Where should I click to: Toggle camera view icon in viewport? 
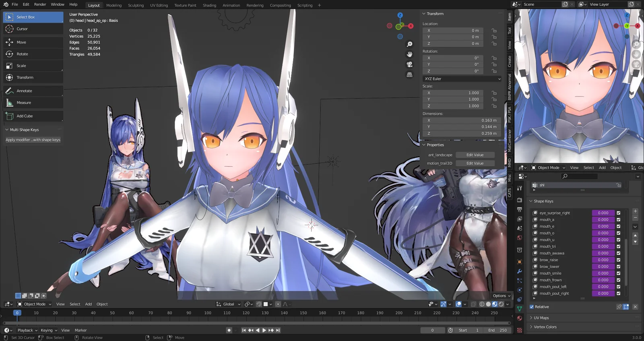(409, 64)
